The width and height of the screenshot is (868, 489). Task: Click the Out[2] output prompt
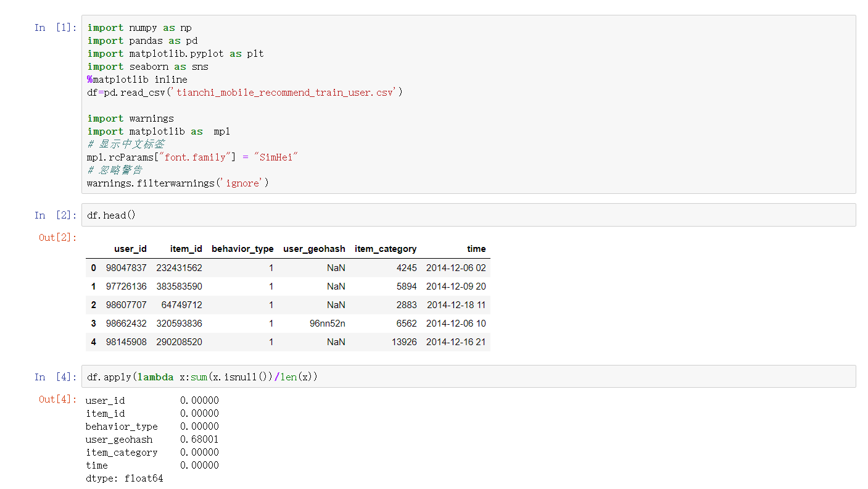coord(58,237)
